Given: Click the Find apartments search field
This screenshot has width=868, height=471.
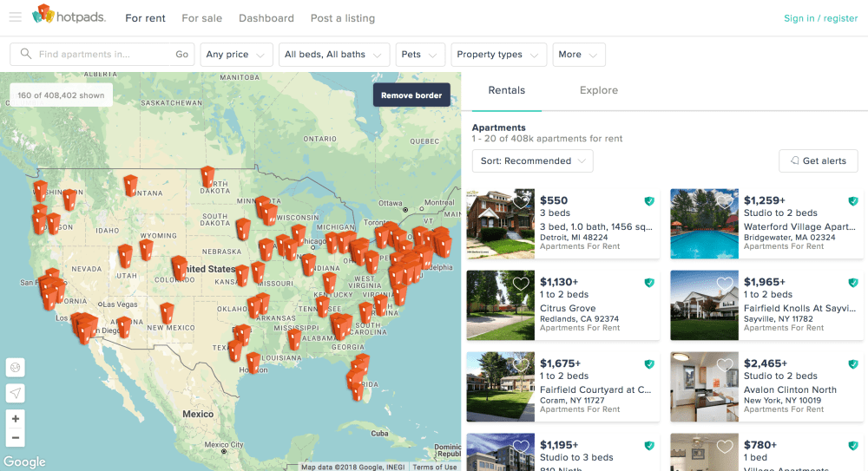Looking at the screenshot, I should click(95, 55).
